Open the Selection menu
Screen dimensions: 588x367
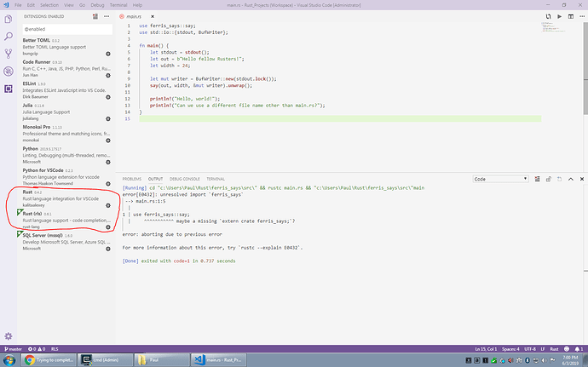pos(49,5)
